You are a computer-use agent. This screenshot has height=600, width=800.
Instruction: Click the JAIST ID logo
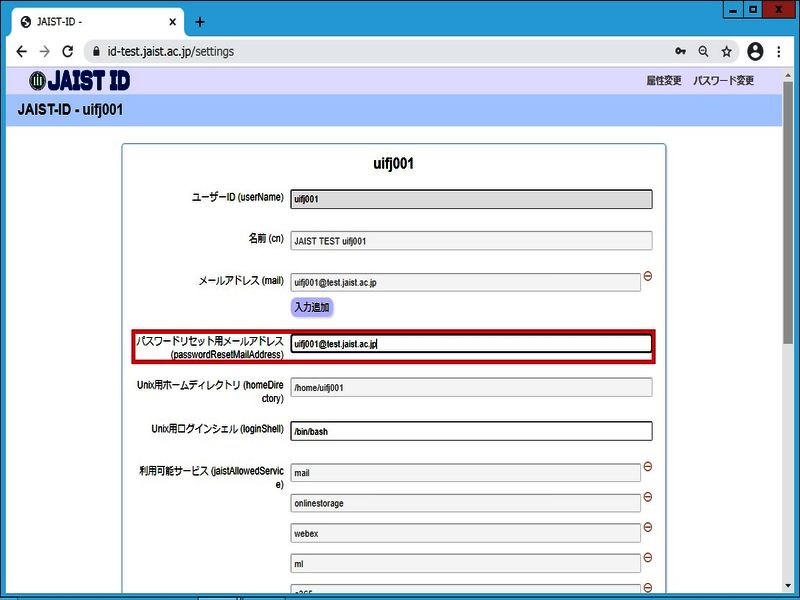pyautogui.click(x=80, y=81)
